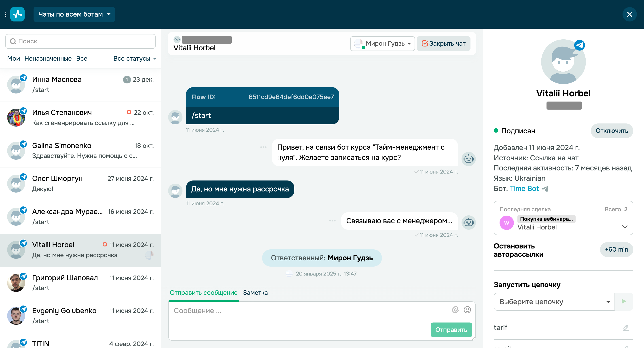
Task: Open the emoji picker in the message composer
Action: click(467, 310)
